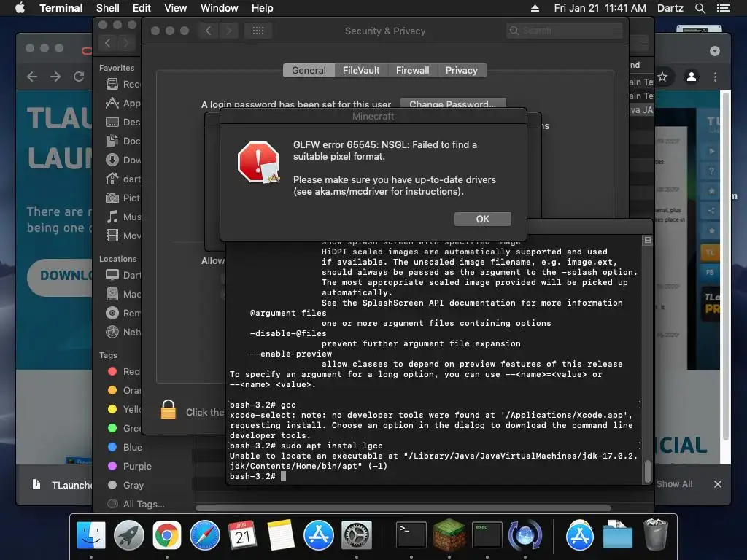This screenshot has width=747, height=560.
Task: Open System Preferences from the Dock
Action: 356,535
